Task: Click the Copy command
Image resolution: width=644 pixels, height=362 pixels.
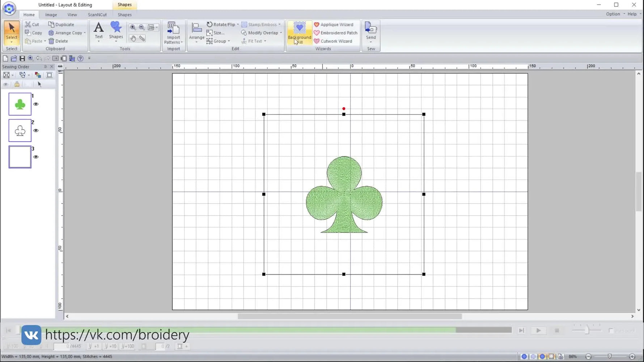Action: pyautogui.click(x=33, y=33)
